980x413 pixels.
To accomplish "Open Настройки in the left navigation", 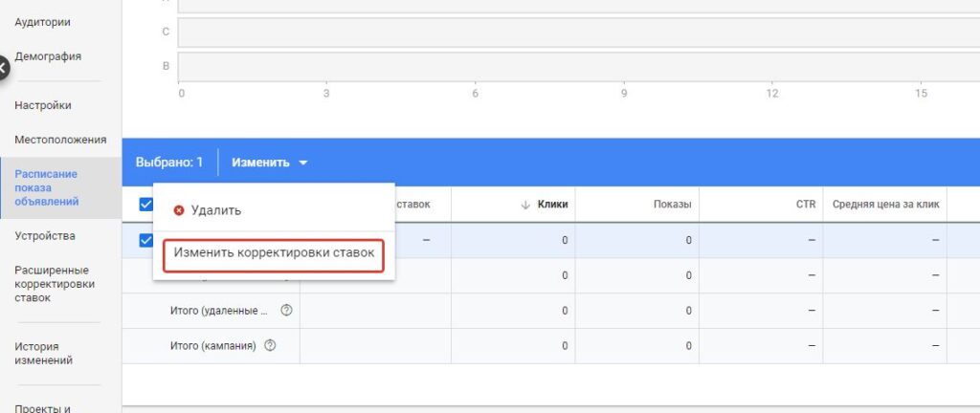I will point(43,105).
